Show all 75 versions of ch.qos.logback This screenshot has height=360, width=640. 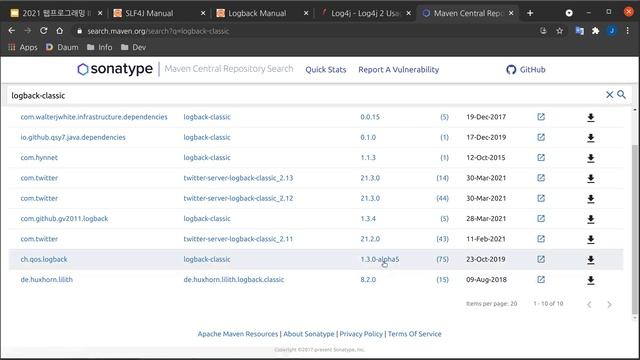coord(442,259)
